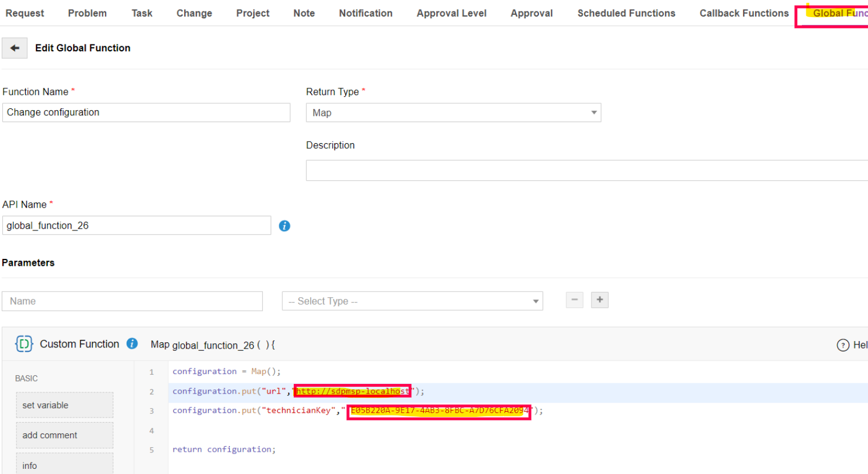The height and width of the screenshot is (474, 868).
Task: Click the back arrow button
Action: click(x=15, y=48)
